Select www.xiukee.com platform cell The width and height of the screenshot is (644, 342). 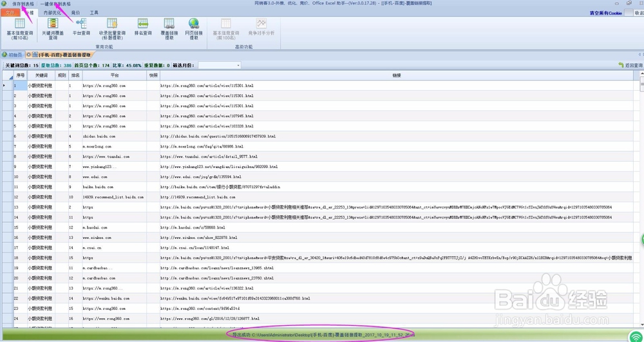pyautogui.click(x=115, y=238)
